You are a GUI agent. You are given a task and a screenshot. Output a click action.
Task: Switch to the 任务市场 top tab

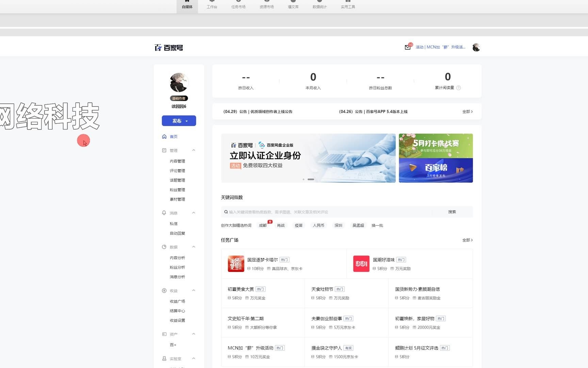(x=239, y=5)
